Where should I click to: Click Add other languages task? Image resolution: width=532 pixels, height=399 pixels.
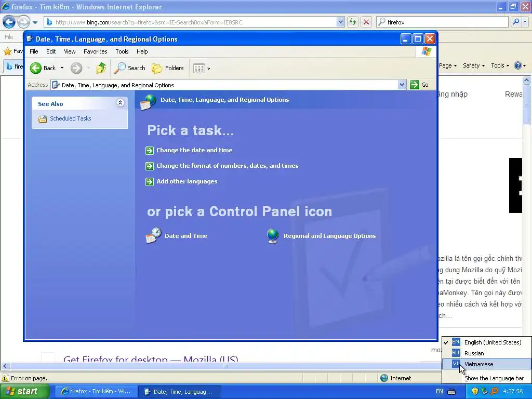(x=187, y=181)
